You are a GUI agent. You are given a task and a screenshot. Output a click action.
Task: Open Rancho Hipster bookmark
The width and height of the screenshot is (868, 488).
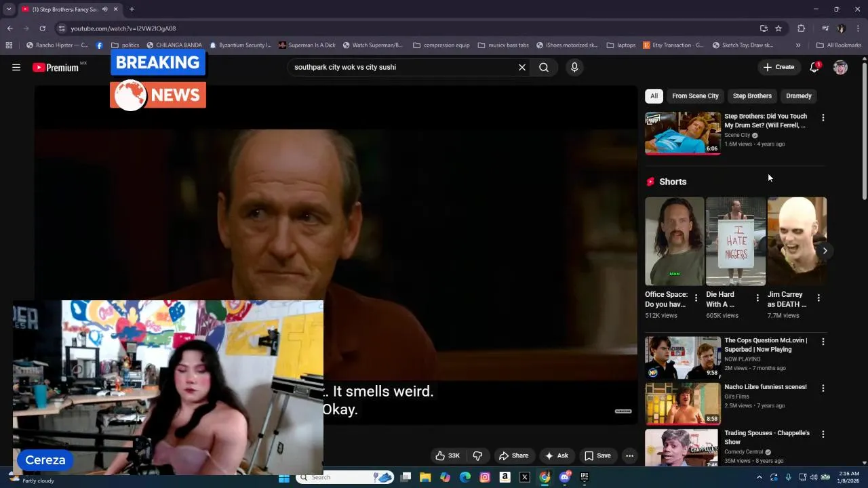57,45
